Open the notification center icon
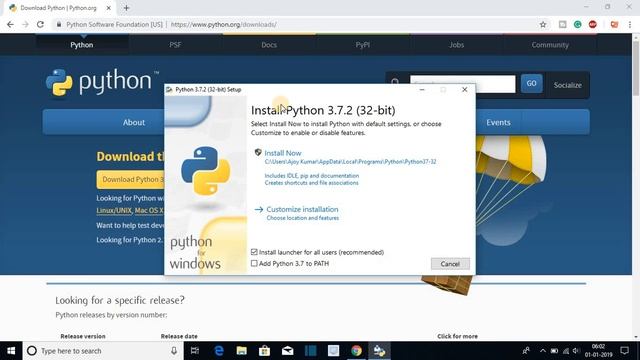This screenshot has height=360, width=640. 624,351
